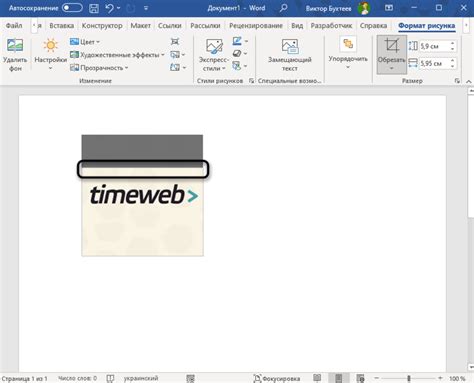Image resolution: width=474 pixels, height=383 pixels.
Task: Toggle the Автосохранение switch
Action: click(x=72, y=8)
